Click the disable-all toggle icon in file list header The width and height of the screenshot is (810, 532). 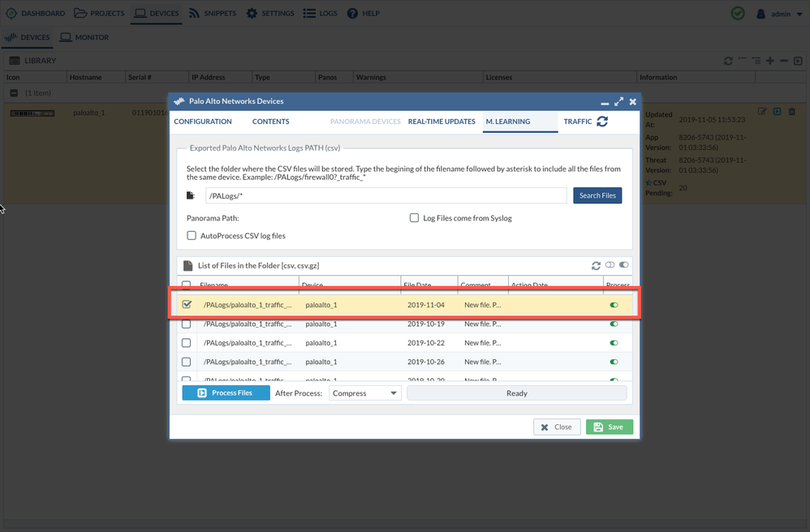coord(610,265)
